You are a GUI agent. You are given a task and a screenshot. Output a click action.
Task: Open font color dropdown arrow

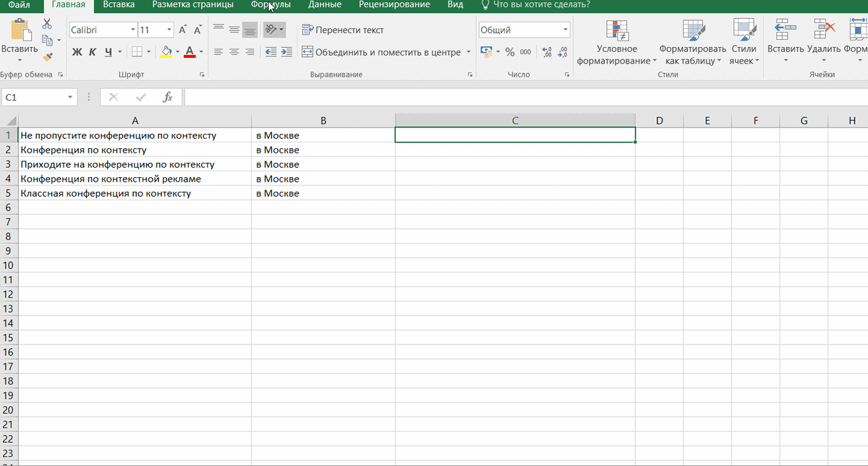pos(201,52)
